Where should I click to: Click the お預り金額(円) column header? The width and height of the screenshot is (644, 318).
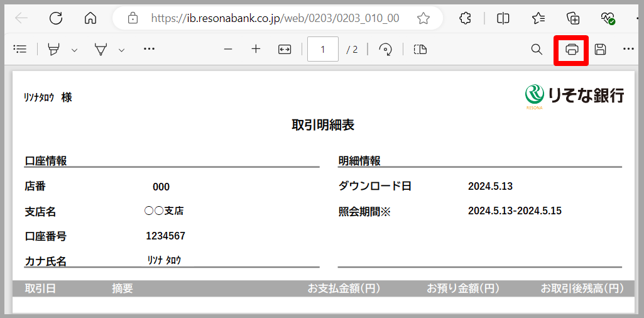[x=463, y=289]
